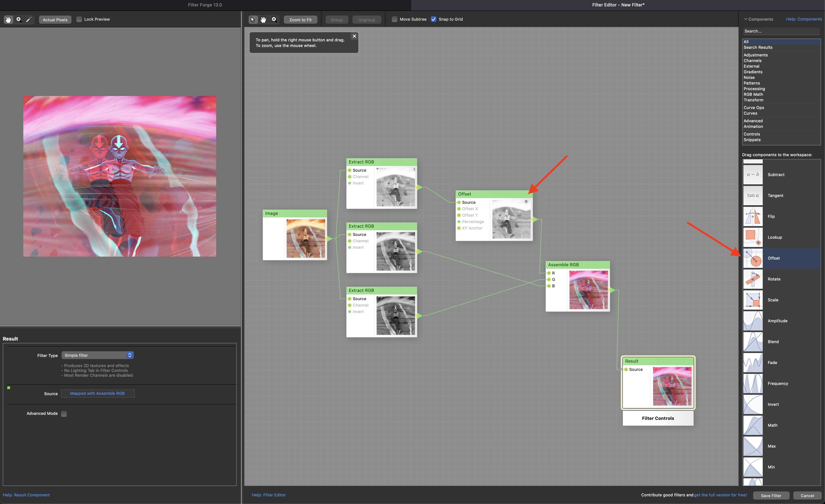825x504 pixels.
Task: Select the hand pan tool in preview toolbar
Action: 8,19
